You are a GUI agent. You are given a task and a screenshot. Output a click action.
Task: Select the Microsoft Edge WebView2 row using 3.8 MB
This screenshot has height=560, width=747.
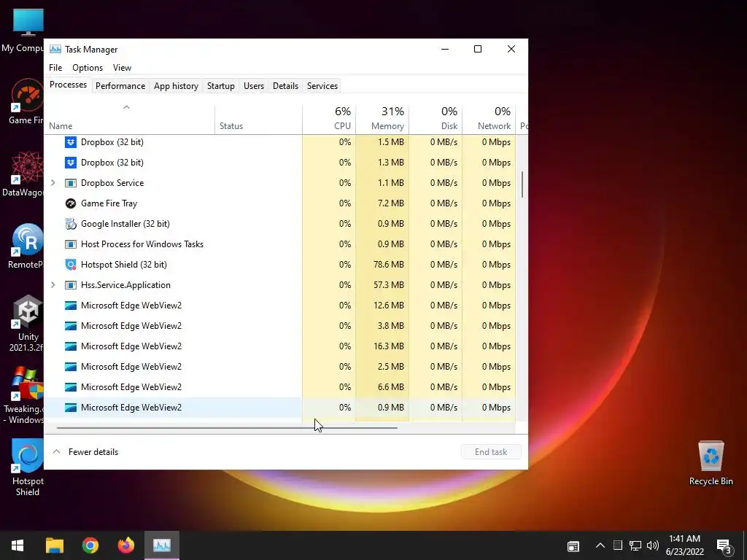pyautogui.click(x=280, y=326)
